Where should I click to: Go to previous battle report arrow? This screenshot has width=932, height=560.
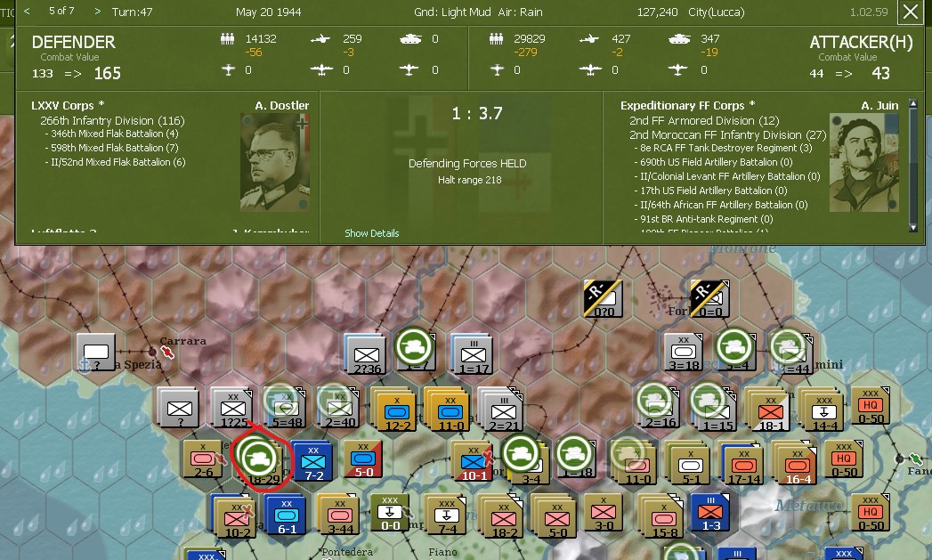pyautogui.click(x=27, y=12)
